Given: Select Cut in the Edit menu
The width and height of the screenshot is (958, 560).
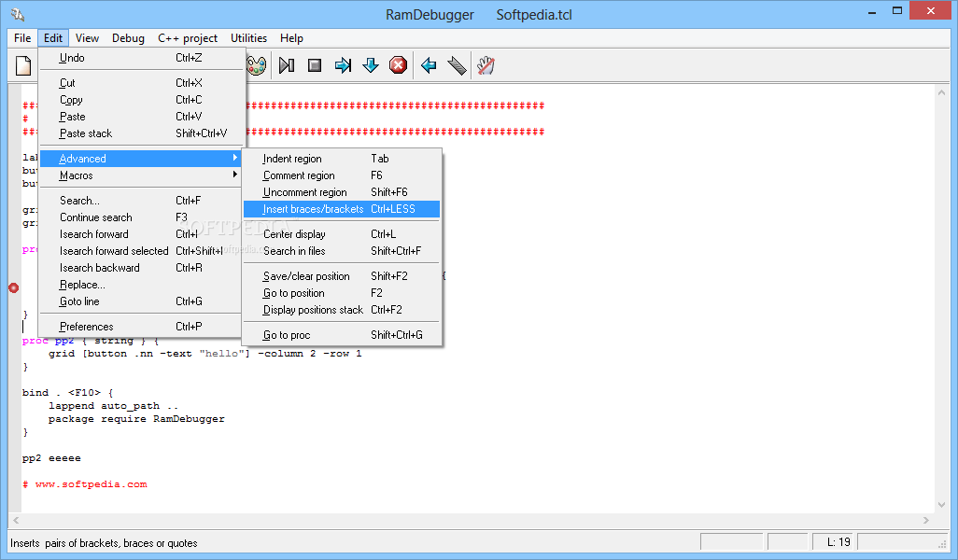Looking at the screenshot, I should click(x=140, y=83).
